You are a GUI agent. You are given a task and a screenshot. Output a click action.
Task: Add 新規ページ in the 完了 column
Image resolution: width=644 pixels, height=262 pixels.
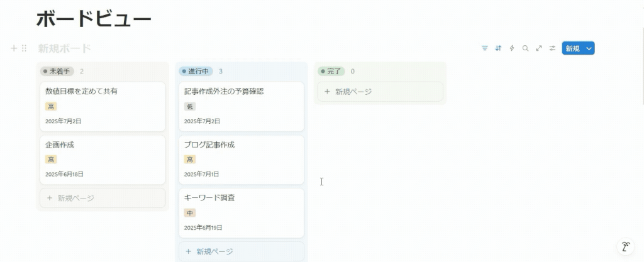(380, 92)
